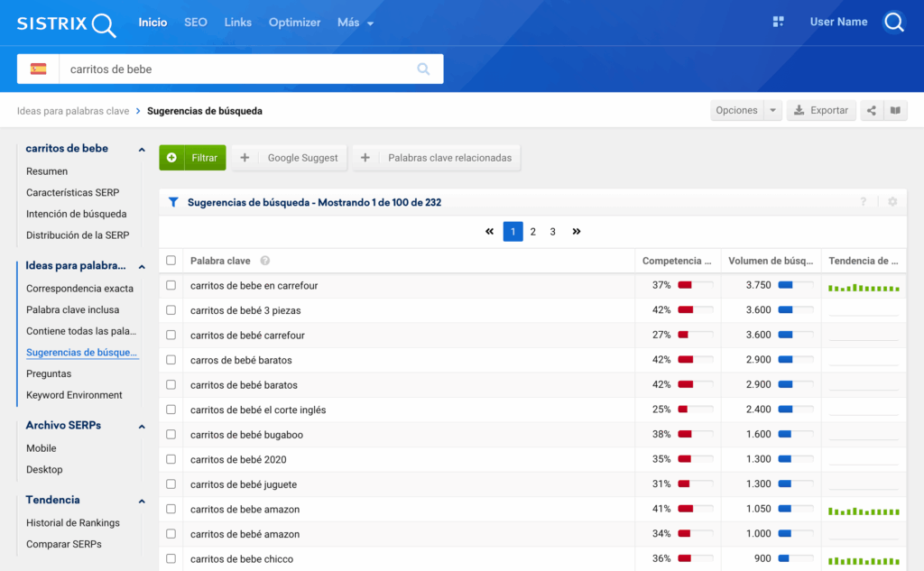Click trend chart for carritos de bebe amazon
The image size is (924, 571).
(x=864, y=511)
